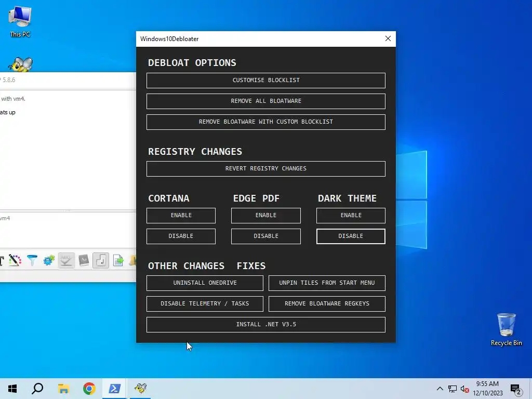532x399 pixels.
Task: Click the send file icon in BeeBEEP toolbar
Action: point(118,261)
